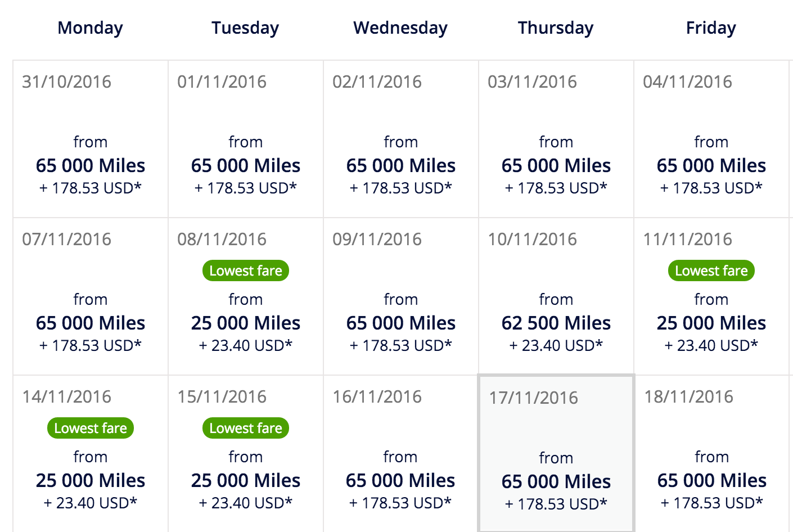This screenshot has width=793, height=532.
Task: Choose 25 000 Miles fare on 08/11/2016
Action: [x=246, y=323]
